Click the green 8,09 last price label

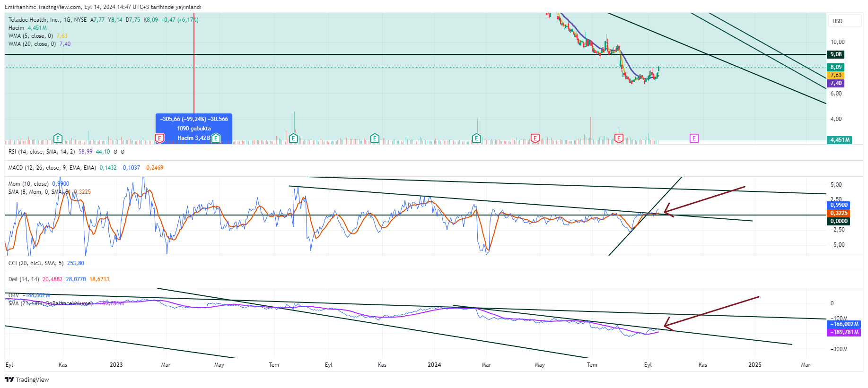click(x=836, y=67)
